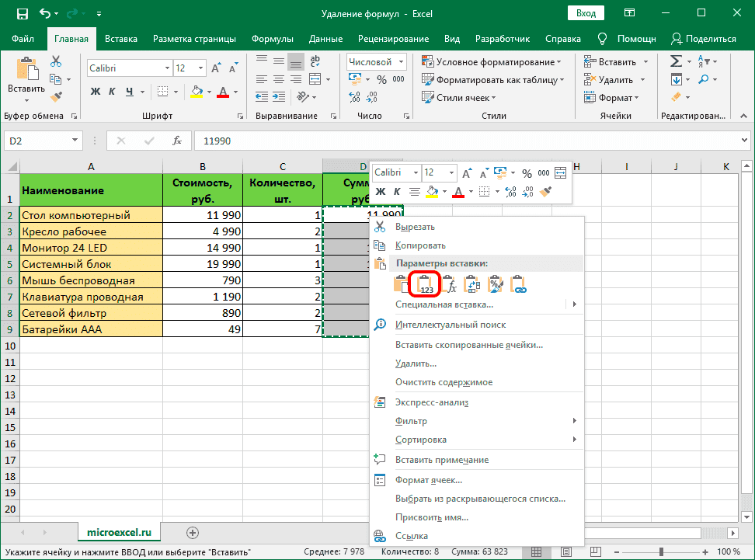The height and width of the screenshot is (560, 755).
Task: Toggle Italic in the mini toolbar
Action: [x=397, y=191]
